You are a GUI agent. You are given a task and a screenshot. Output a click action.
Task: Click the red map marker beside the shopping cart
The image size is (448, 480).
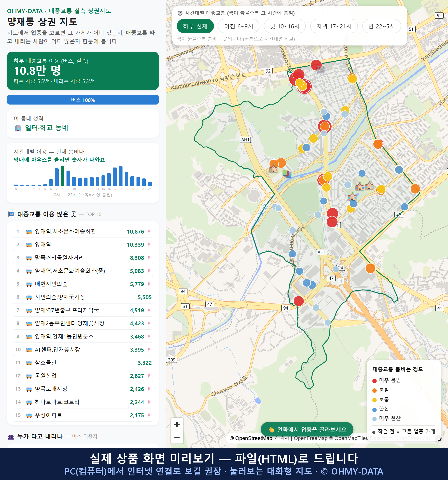316,65
